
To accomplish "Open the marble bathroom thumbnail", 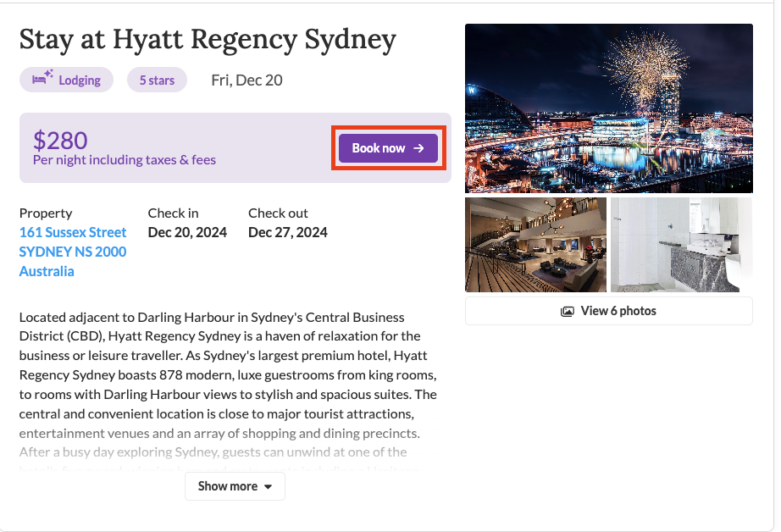I will point(680,245).
